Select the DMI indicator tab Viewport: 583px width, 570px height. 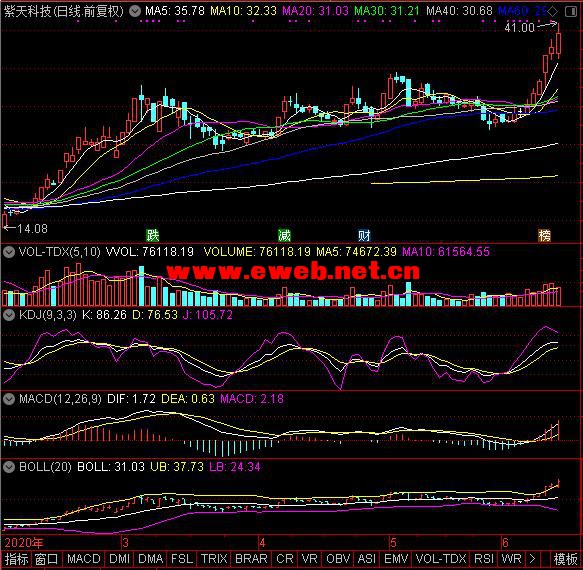(119, 559)
